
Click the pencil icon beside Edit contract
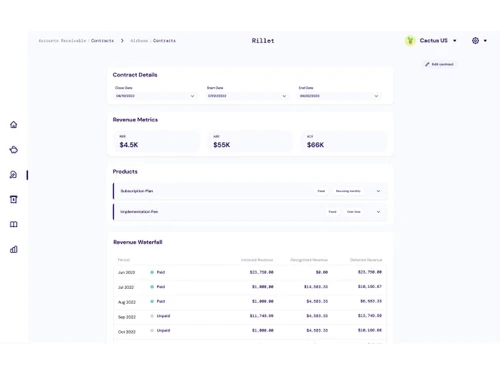tap(427, 64)
